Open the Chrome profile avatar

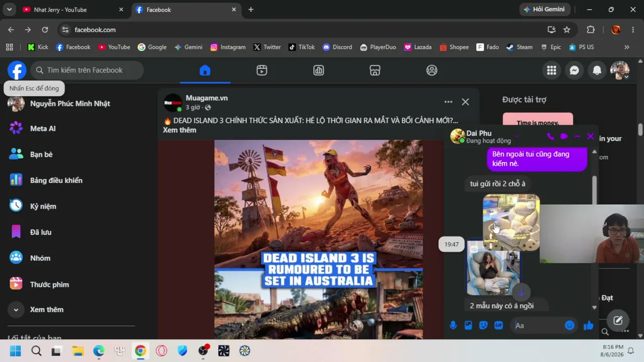(616, 30)
